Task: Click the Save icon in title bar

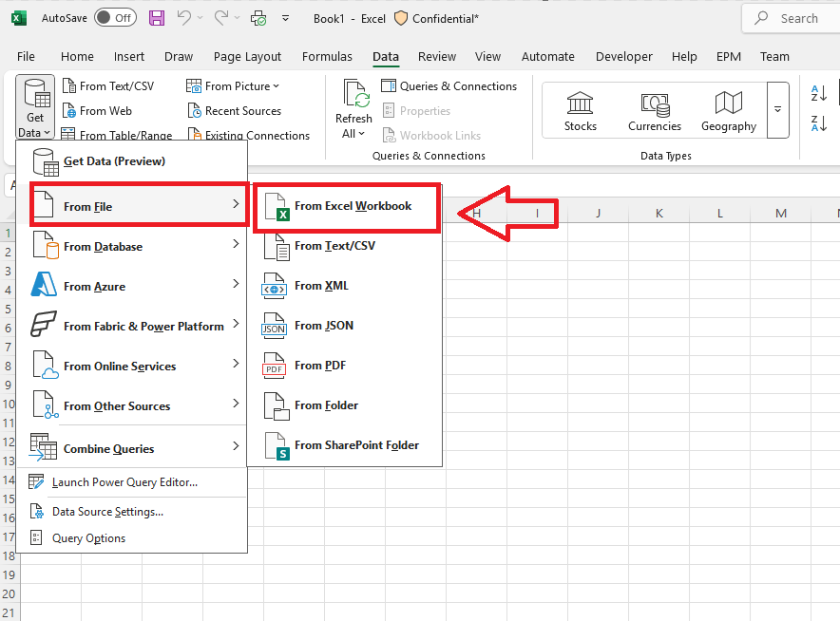Action: click(x=157, y=18)
